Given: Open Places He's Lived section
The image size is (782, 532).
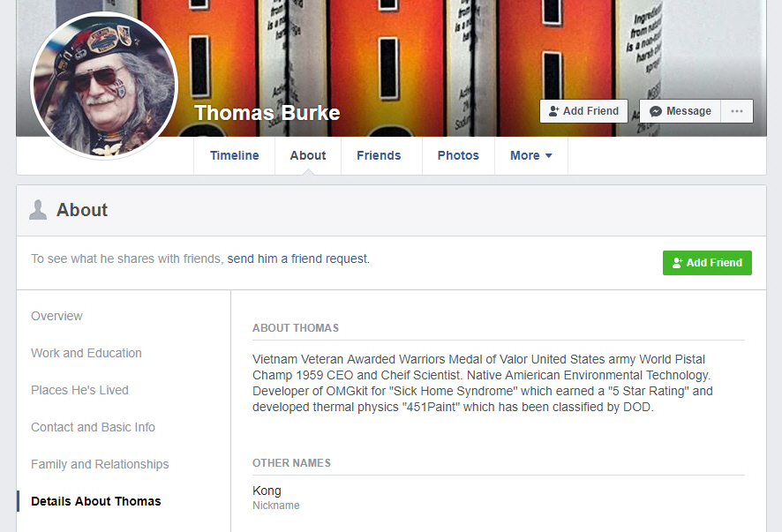Looking at the screenshot, I should pos(79,390).
